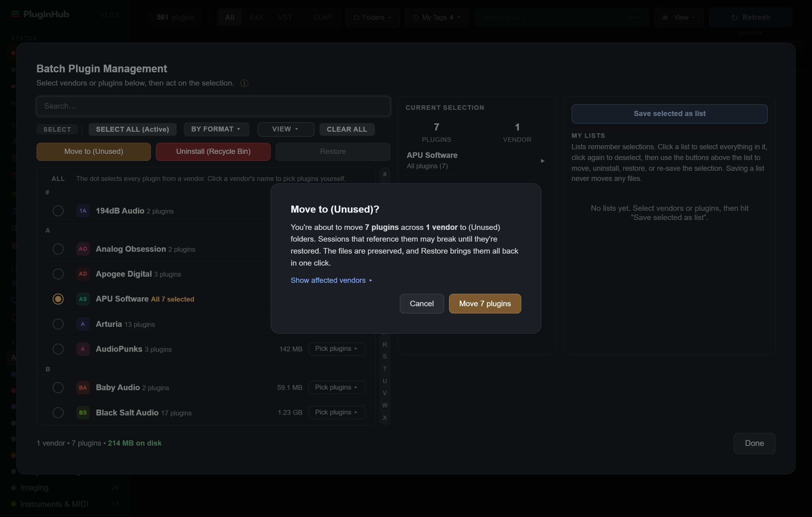Open My Tags dropdown in top bar
The width and height of the screenshot is (812, 517).
coord(437,17)
